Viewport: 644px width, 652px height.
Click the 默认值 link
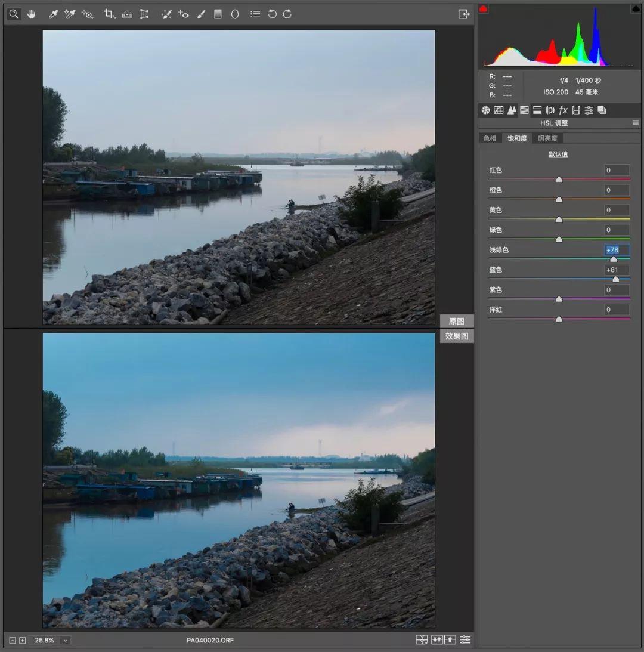tap(558, 154)
